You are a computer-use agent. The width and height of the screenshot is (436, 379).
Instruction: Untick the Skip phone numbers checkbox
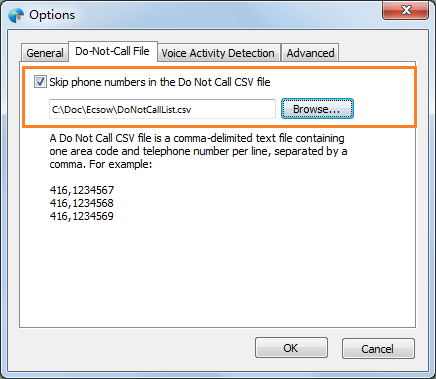40,82
